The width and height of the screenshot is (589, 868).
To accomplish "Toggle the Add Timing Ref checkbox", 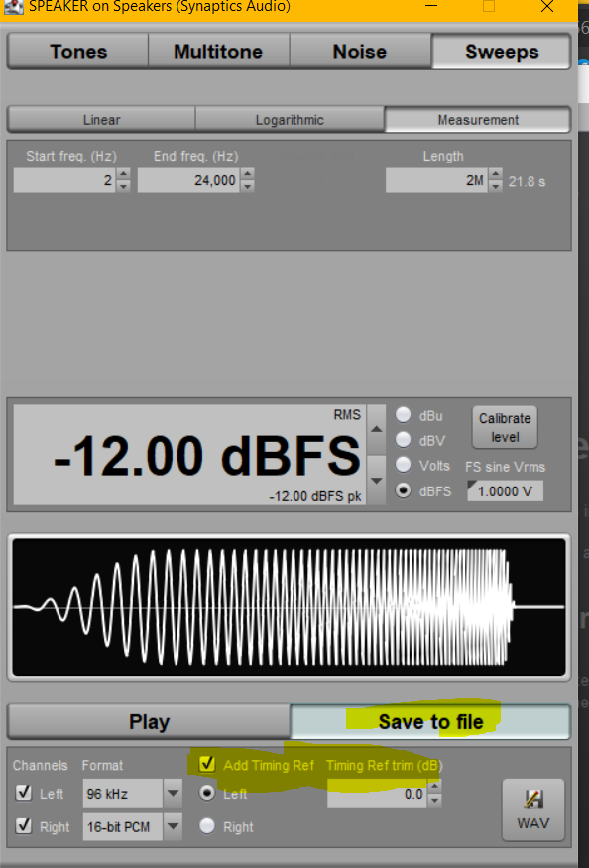I will (x=207, y=765).
